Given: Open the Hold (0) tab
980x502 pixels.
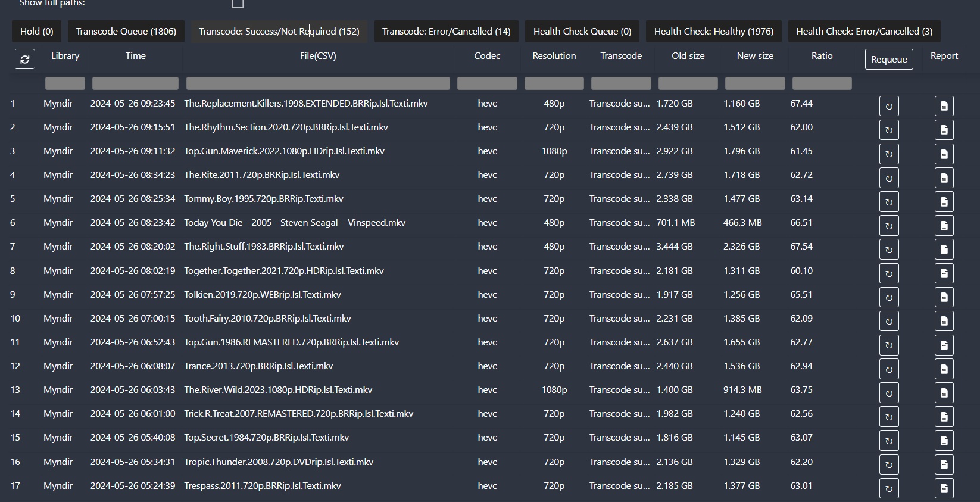Looking at the screenshot, I should pos(36,32).
